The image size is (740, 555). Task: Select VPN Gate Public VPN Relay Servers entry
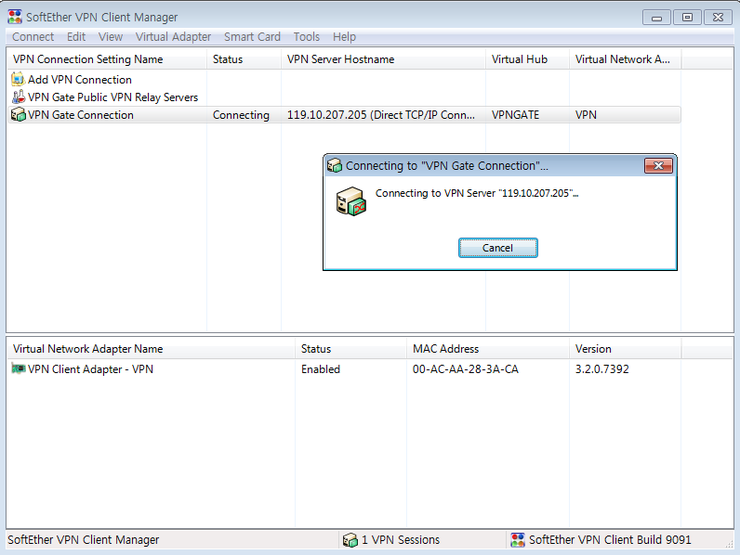click(x=113, y=97)
